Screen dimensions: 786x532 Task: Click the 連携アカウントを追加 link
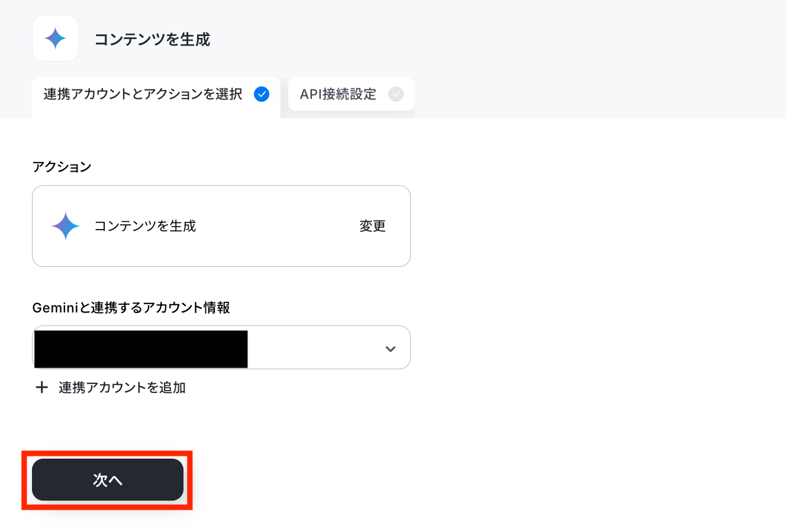coord(122,388)
